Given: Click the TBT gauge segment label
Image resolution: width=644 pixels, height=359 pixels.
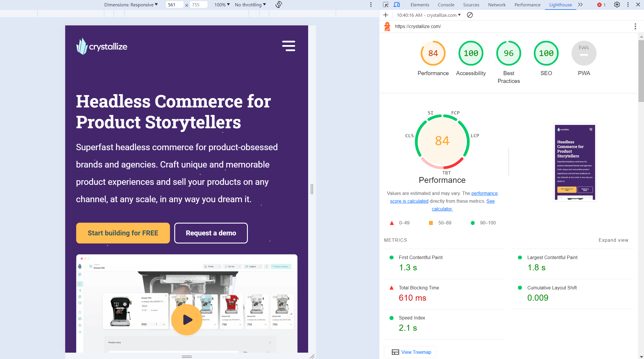Looking at the screenshot, I should 446,173.
